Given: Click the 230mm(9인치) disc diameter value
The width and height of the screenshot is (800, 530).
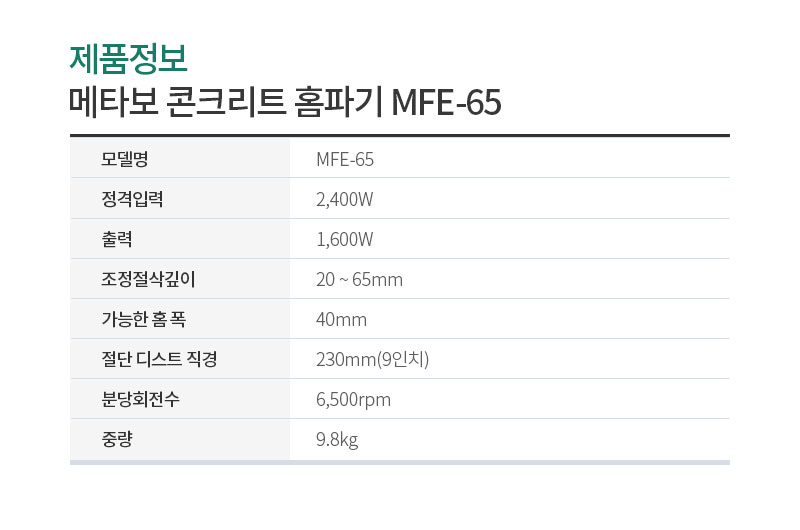Looking at the screenshot, I should 372,360.
